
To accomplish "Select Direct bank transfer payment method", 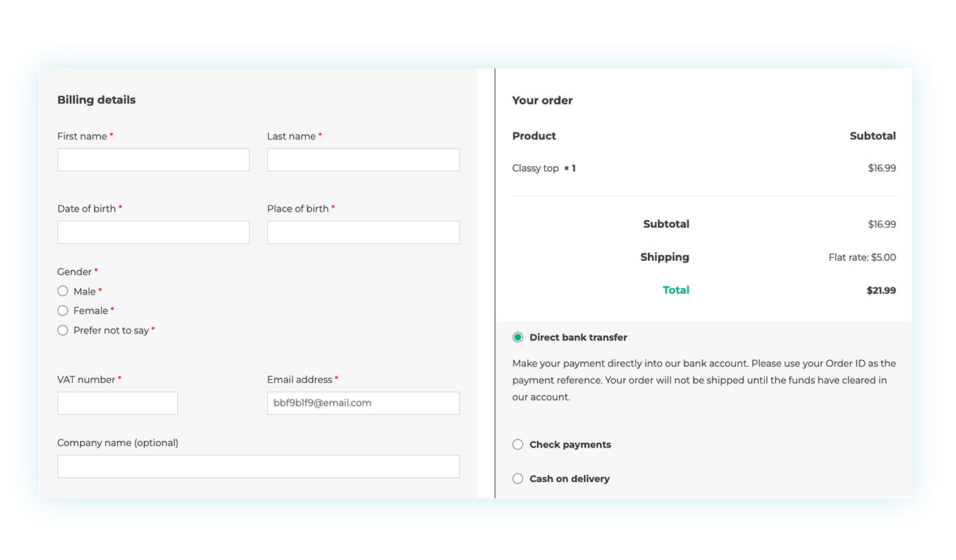I will (517, 337).
